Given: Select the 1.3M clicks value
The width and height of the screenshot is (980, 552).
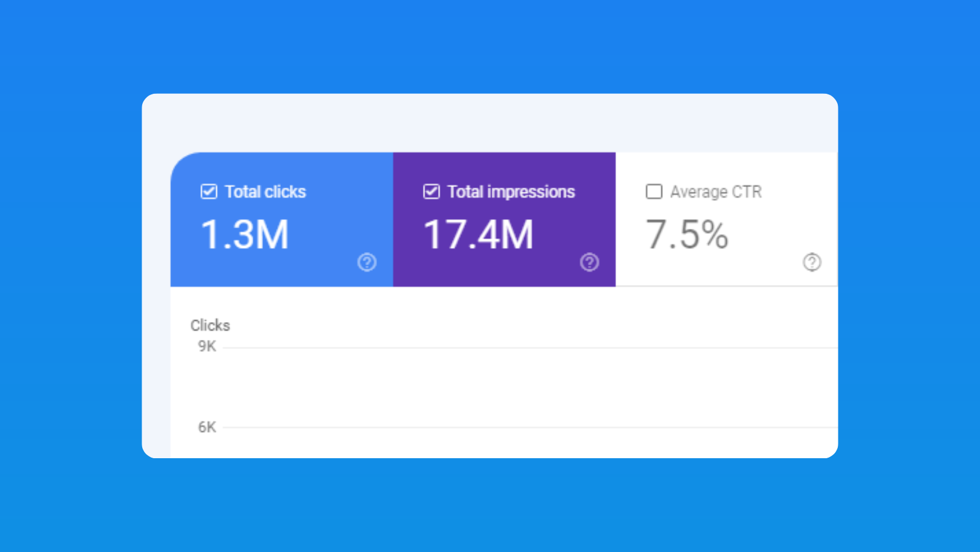Looking at the screenshot, I should [x=245, y=234].
